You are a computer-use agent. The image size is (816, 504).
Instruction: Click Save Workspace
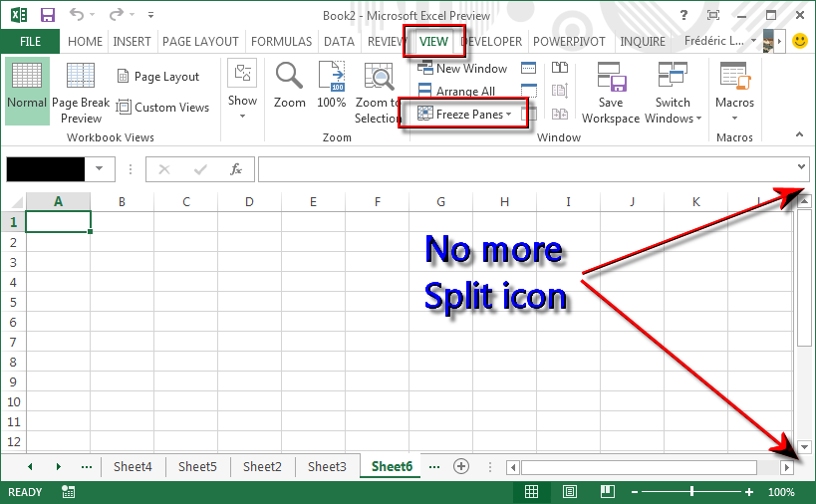pyautogui.click(x=611, y=93)
